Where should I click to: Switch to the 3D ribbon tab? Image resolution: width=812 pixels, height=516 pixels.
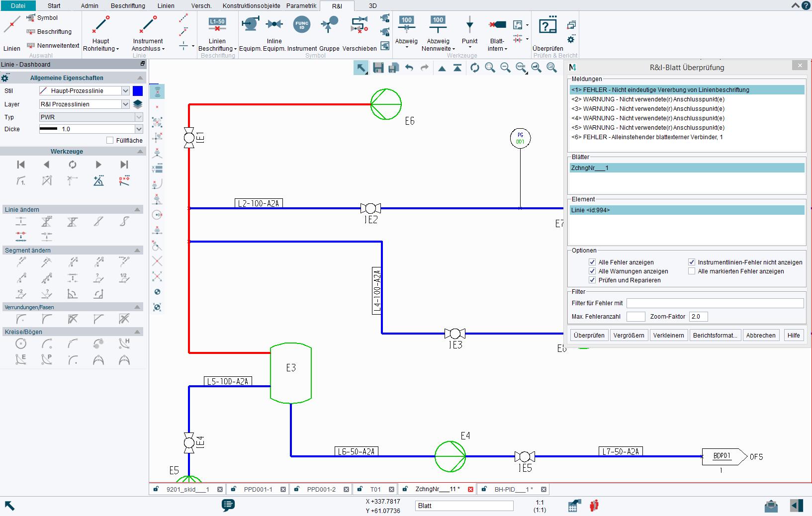373,6
